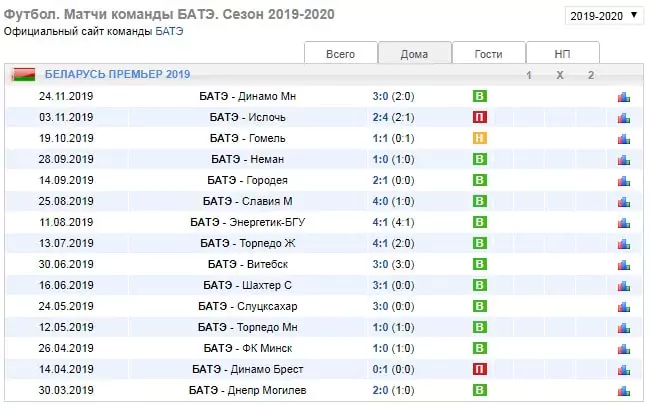Open stats chart icon for Торпедо Ж match

[623, 244]
